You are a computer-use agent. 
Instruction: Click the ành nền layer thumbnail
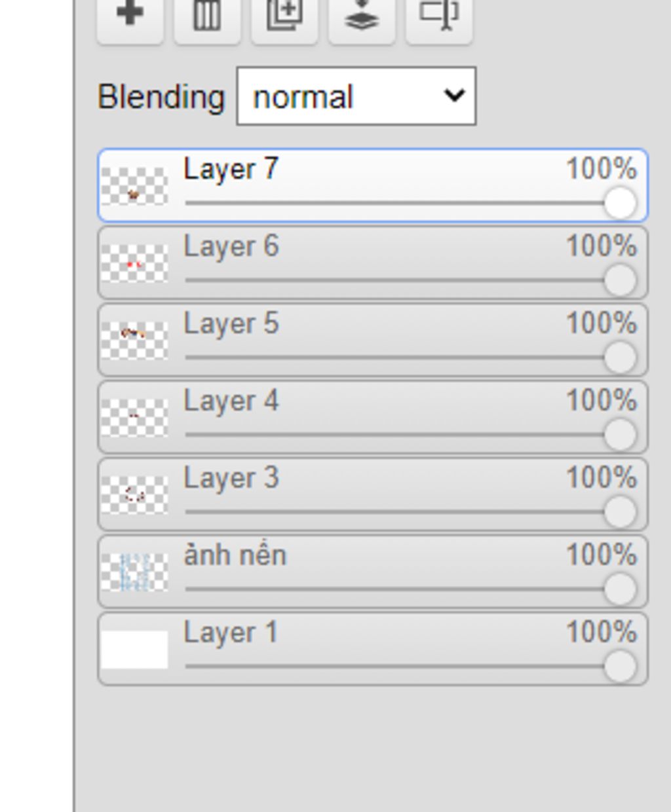(x=134, y=572)
